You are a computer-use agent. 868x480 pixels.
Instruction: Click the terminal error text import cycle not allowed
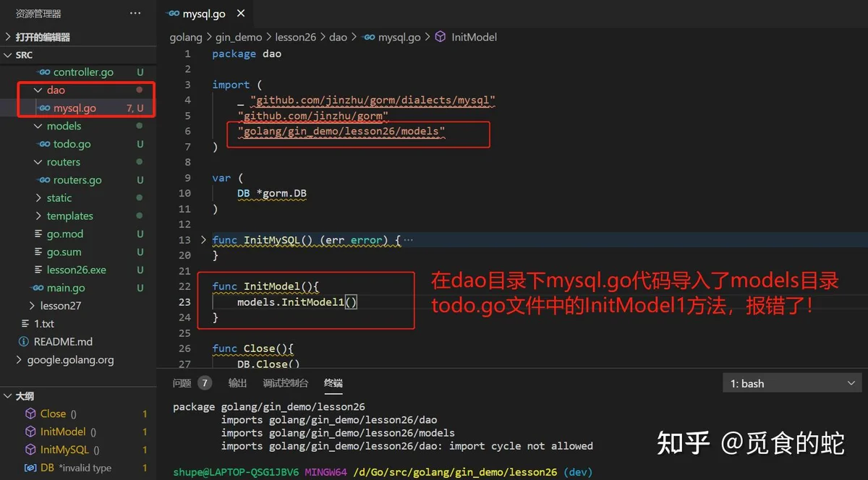[x=521, y=446]
